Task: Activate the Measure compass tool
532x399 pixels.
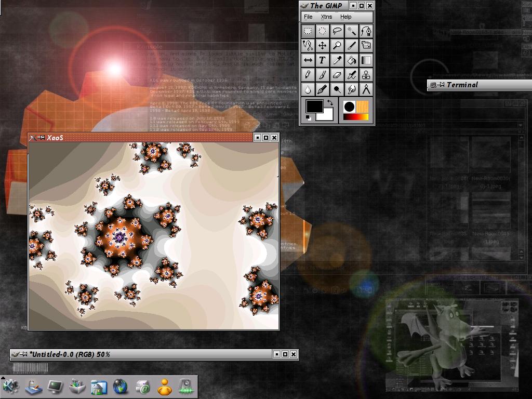Action: click(x=366, y=89)
